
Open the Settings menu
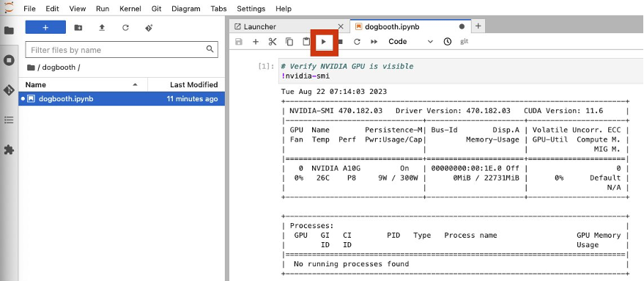click(251, 8)
